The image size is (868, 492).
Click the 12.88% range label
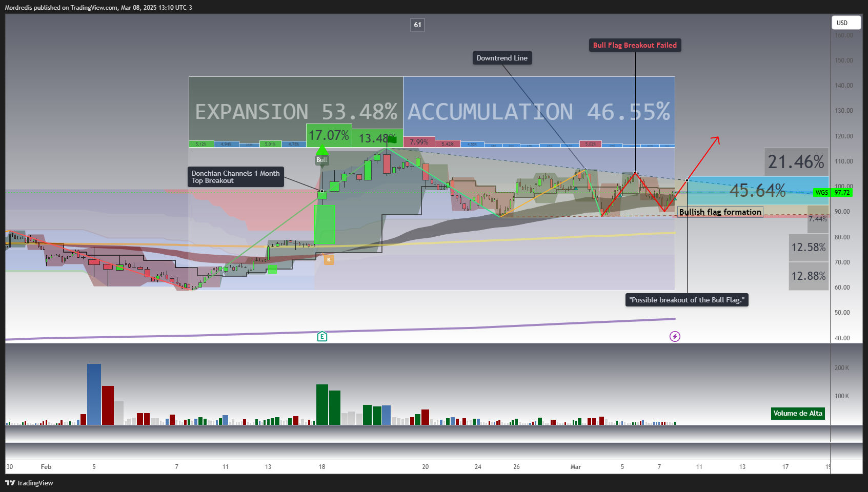(809, 276)
